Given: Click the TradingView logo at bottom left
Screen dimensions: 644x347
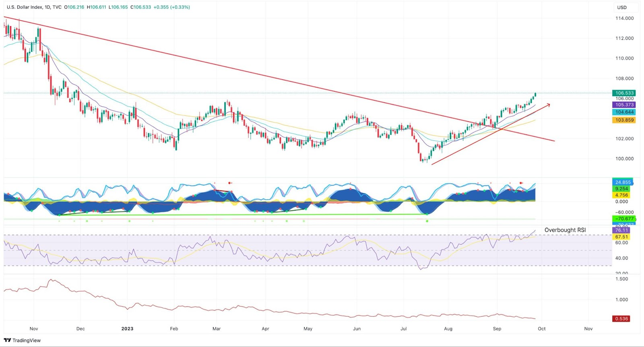Looking at the screenshot, I should pyautogui.click(x=22, y=340).
